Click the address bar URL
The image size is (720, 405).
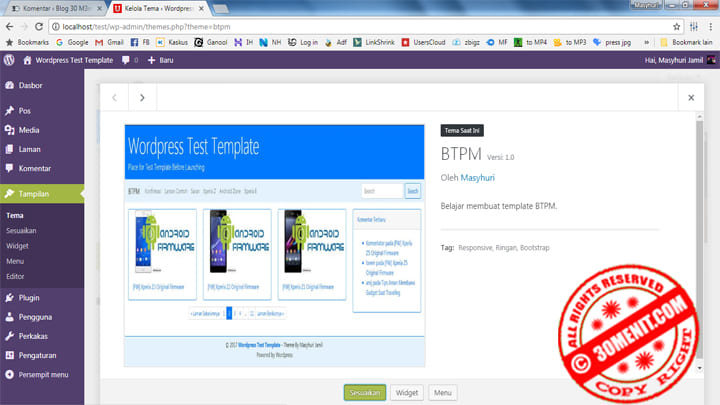point(146,27)
